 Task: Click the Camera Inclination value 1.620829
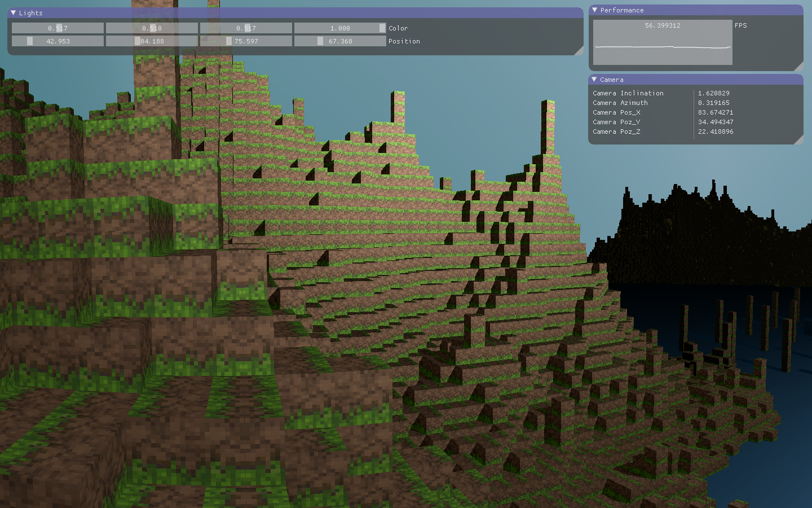pos(713,93)
